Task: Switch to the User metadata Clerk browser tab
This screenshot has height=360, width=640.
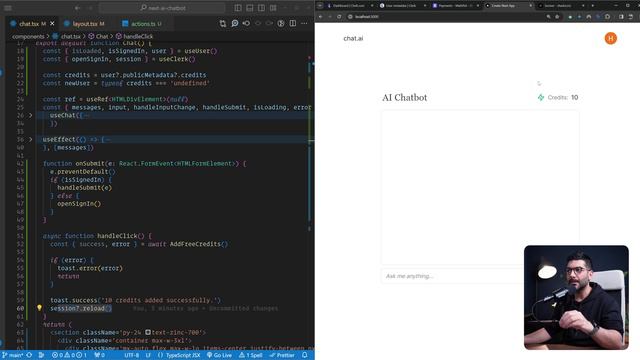Action: 403,6
